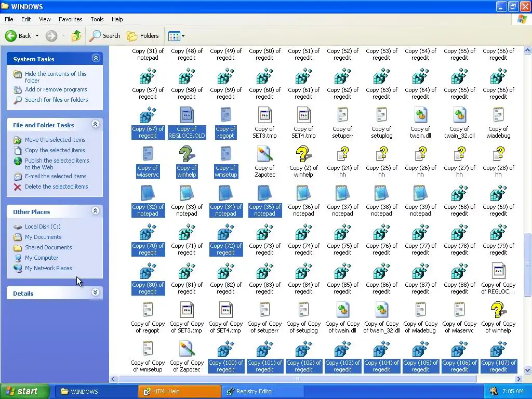Open the Tools menu
Image resolution: width=532 pixels, height=399 pixels.
97,19
